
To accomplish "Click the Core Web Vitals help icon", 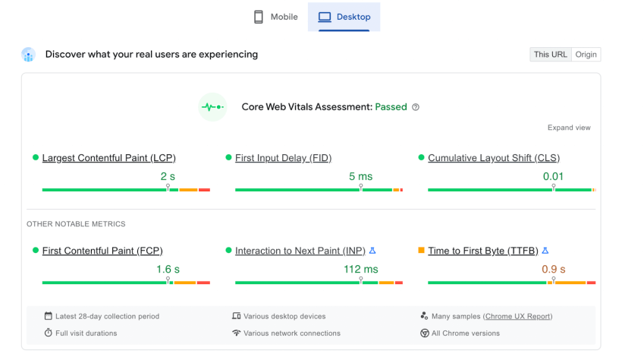I will (x=416, y=107).
